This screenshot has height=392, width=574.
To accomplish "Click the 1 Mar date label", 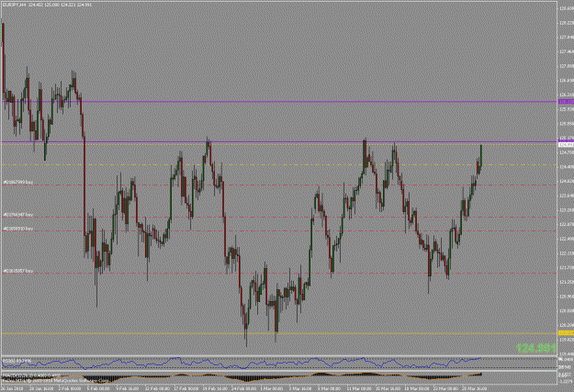I will pos(272,388).
